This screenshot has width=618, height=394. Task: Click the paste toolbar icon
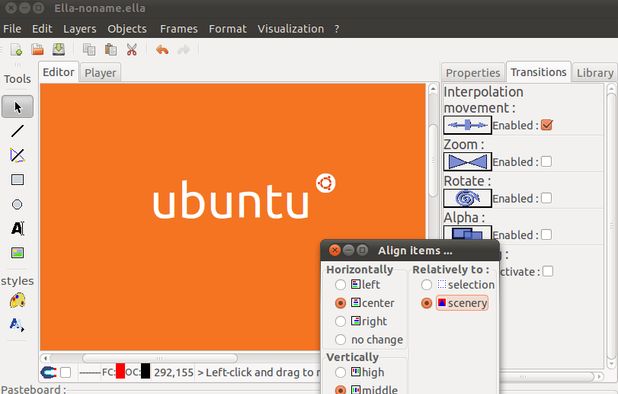click(110, 50)
